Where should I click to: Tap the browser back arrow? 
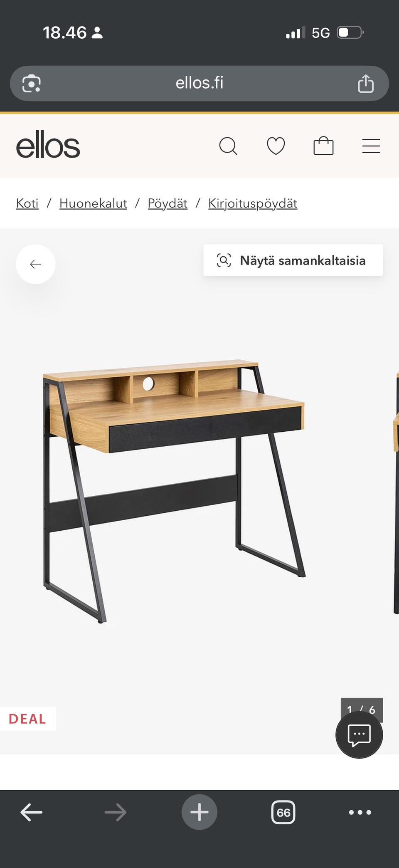tap(32, 812)
